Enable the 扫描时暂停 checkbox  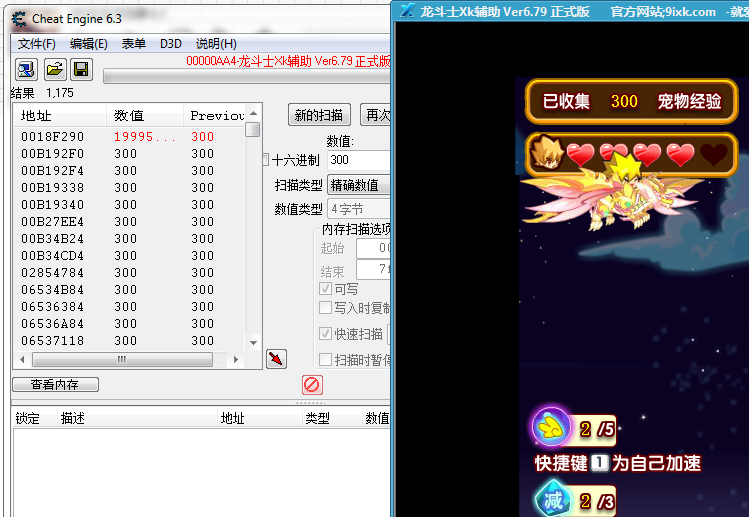click(325, 359)
